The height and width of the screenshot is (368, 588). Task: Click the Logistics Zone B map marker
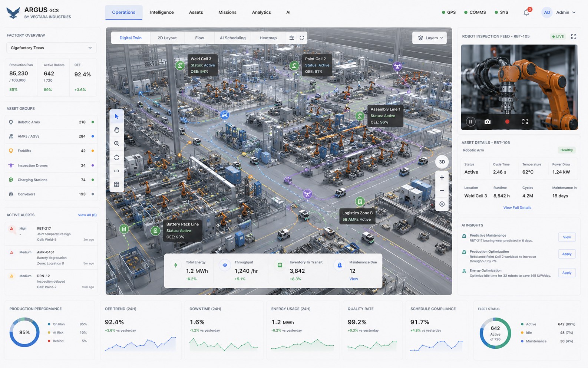click(360, 201)
